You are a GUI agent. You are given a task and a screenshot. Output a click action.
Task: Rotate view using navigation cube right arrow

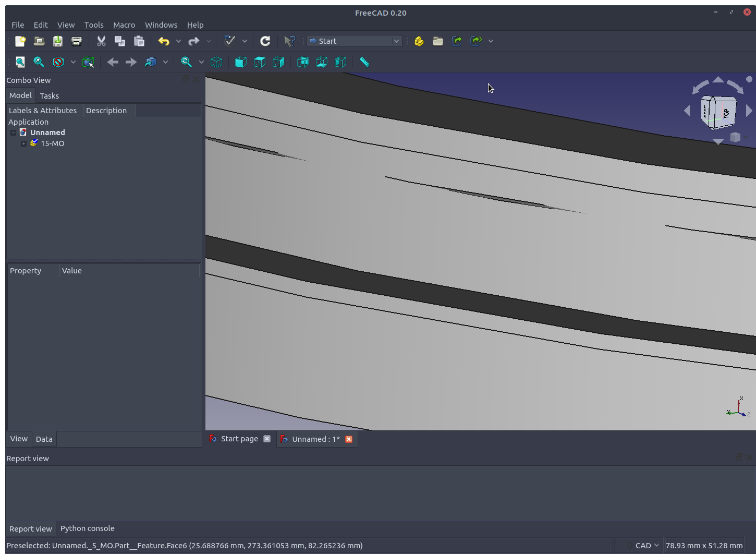(749, 111)
